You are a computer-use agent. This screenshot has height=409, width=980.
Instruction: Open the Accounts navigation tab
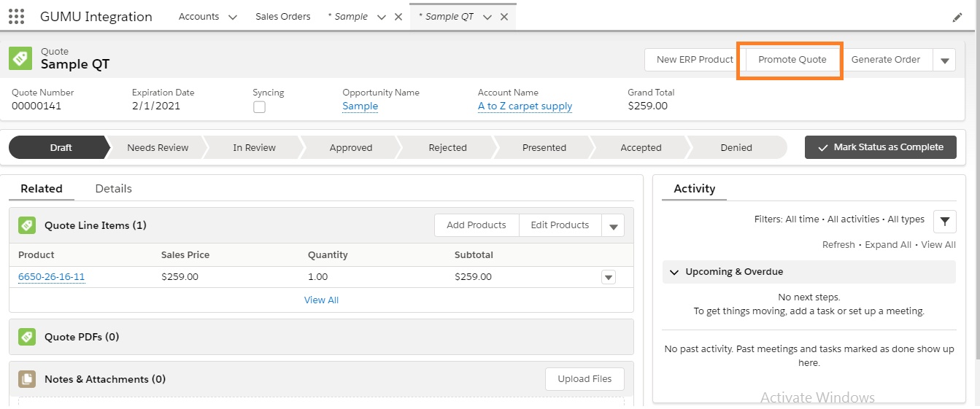(x=198, y=17)
